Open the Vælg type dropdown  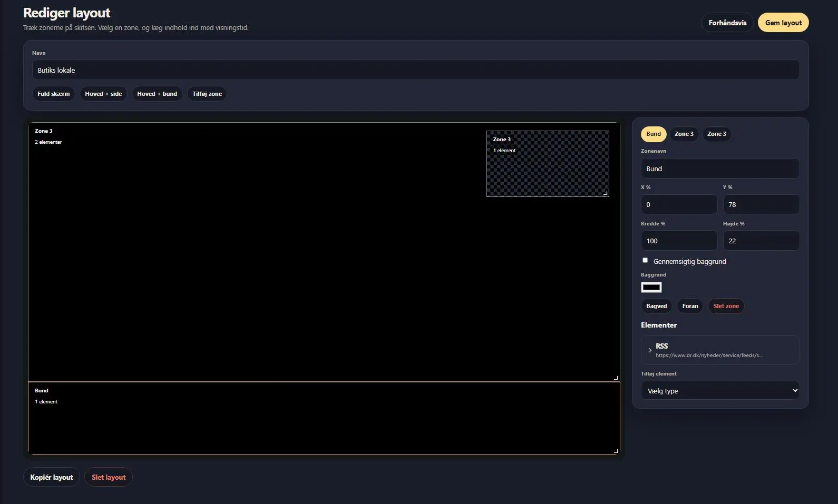pyautogui.click(x=720, y=390)
